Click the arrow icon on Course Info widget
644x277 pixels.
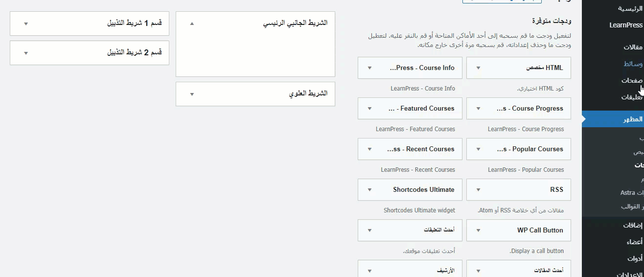369,68
